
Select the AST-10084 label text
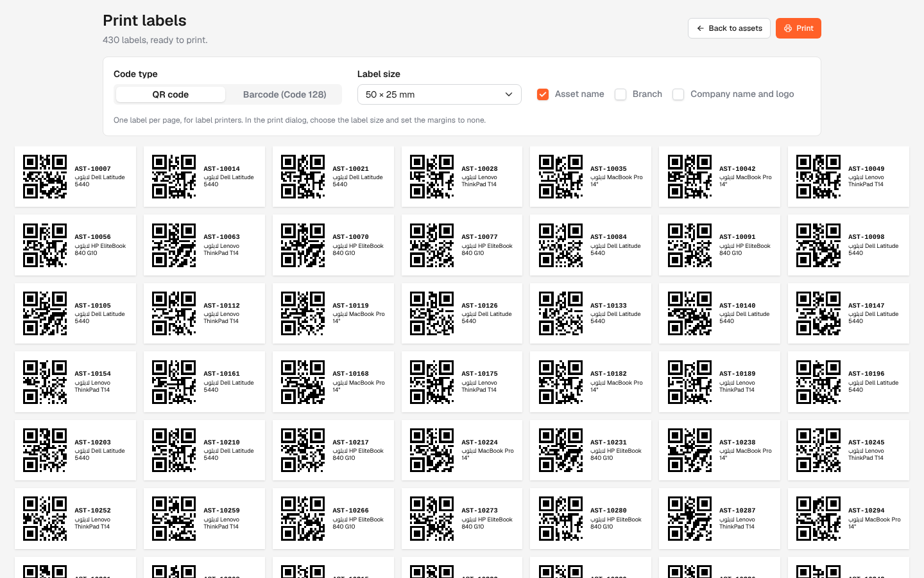(x=608, y=237)
